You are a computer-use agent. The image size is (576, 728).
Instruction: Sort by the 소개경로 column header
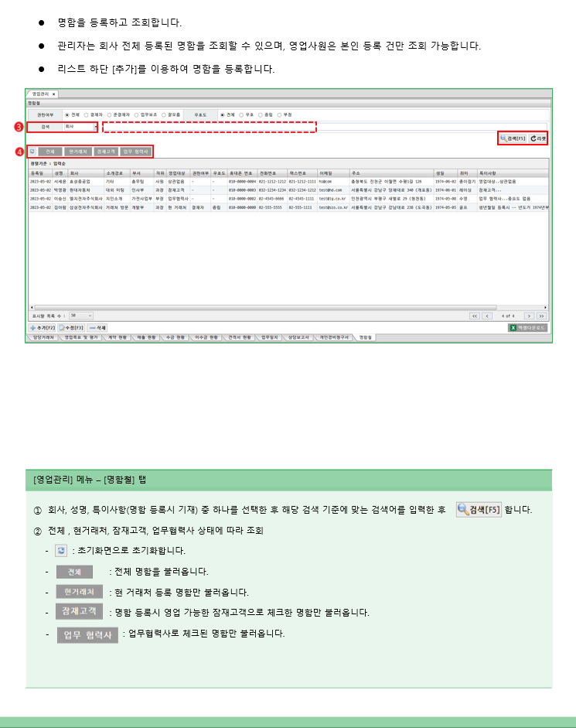tap(117, 173)
